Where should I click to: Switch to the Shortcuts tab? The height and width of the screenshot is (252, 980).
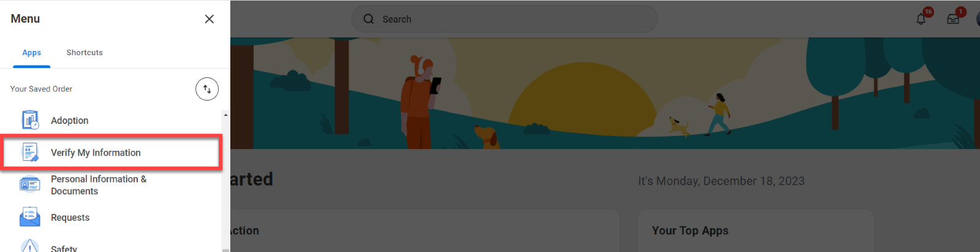[85, 53]
